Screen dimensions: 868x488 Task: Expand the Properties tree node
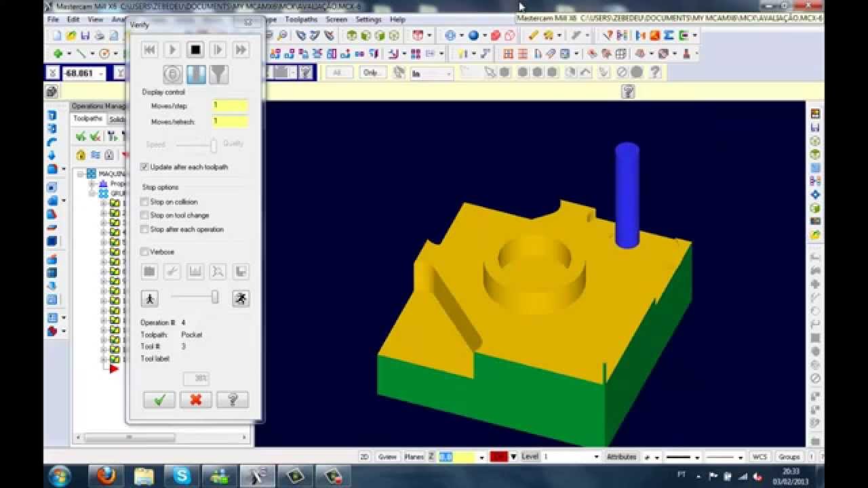point(92,184)
